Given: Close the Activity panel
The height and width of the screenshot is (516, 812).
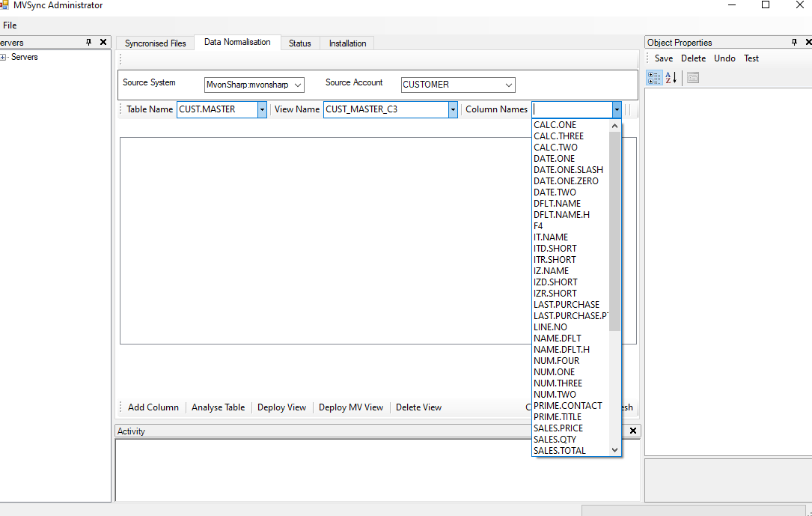Looking at the screenshot, I should (x=633, y=431).
